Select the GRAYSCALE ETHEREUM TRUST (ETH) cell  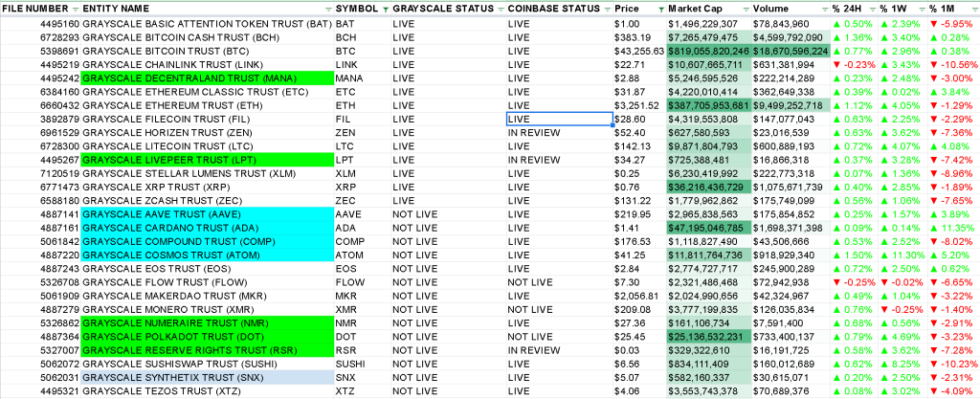tap(208, 105)
